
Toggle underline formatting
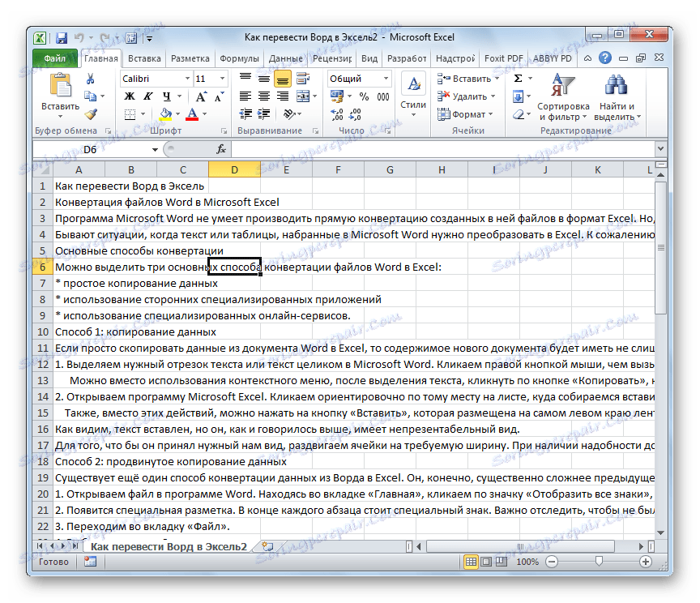point(167,96)
